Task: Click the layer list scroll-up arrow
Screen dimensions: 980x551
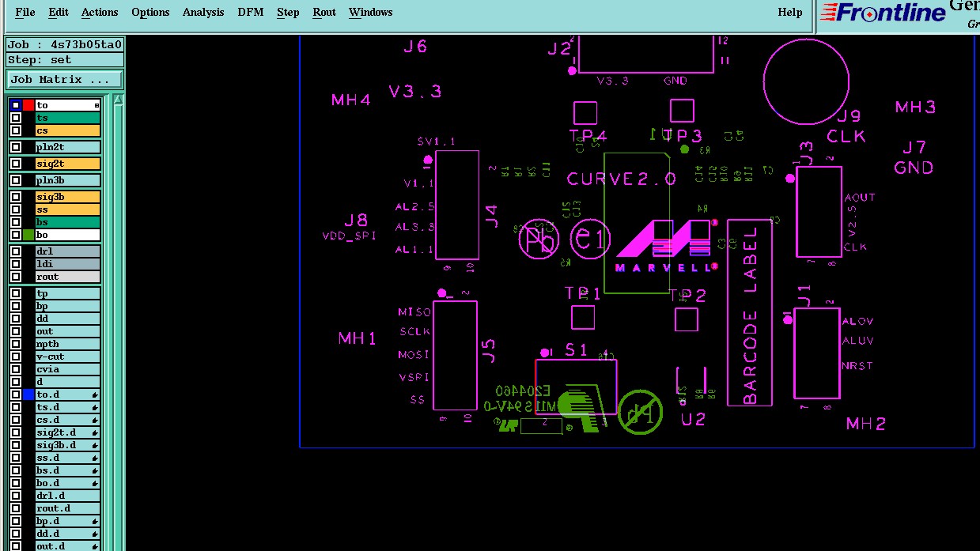Action: (x=118, y=100)
